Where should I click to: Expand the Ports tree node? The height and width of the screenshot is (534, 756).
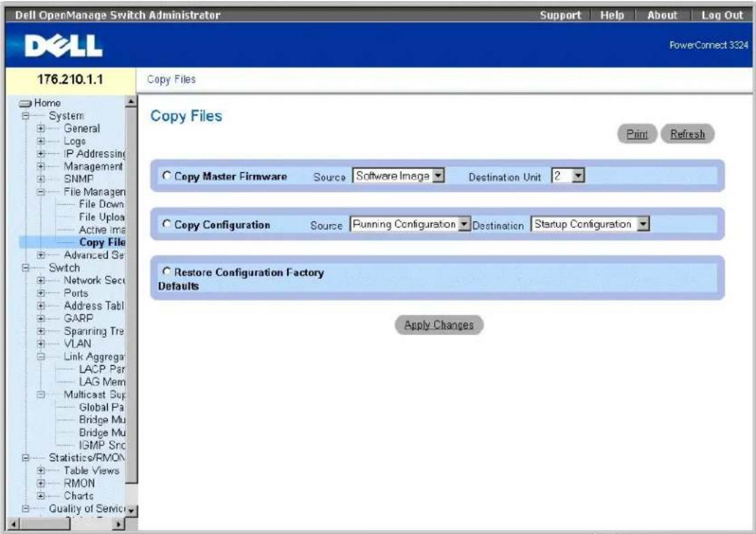click(x=41, y=293)
